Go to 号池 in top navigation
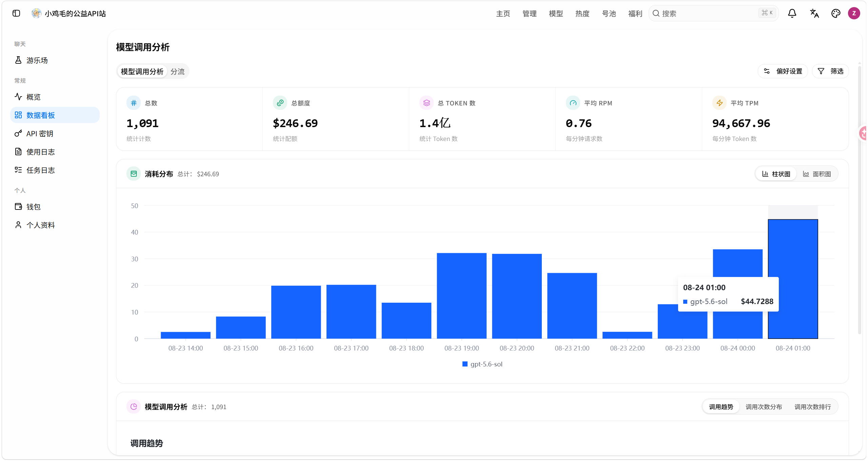This screenshot has height=461, width=868. 609,14
